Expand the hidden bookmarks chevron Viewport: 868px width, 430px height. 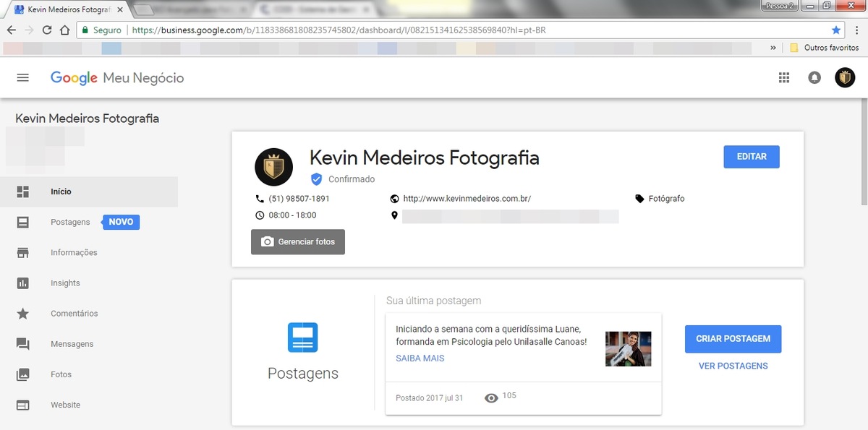click(x=773, y=48)
